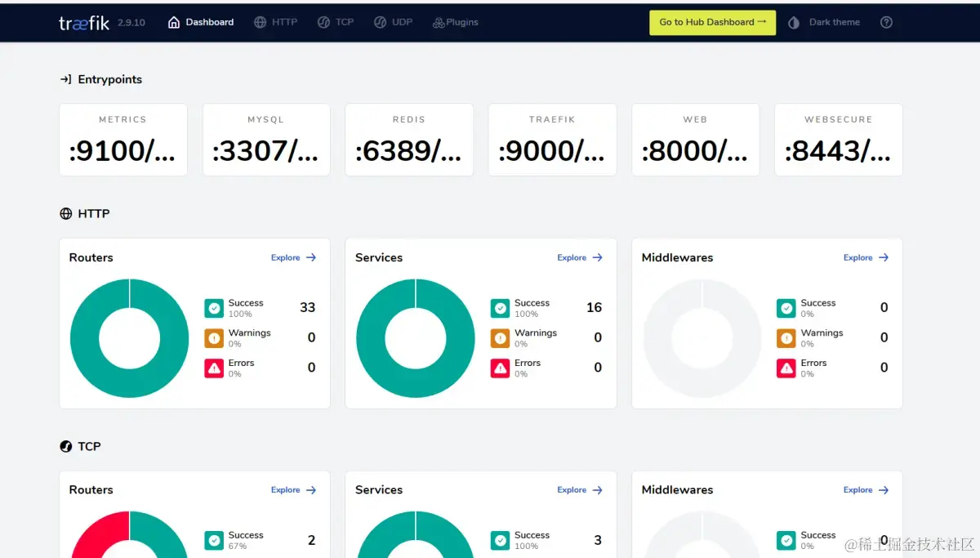Click the Plugins puzzle icon in navbar
The image size is (980, 558).
click(439, 22)
